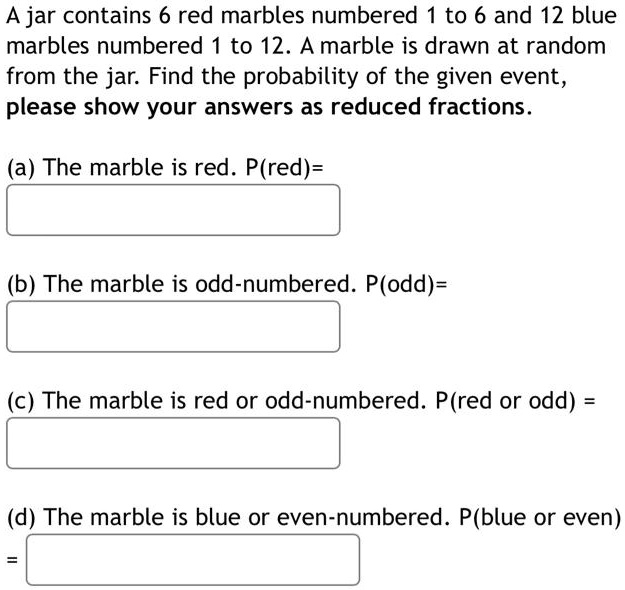625x590 pixels.
Task: Click the "(a)" part marker
Action: 21,167
